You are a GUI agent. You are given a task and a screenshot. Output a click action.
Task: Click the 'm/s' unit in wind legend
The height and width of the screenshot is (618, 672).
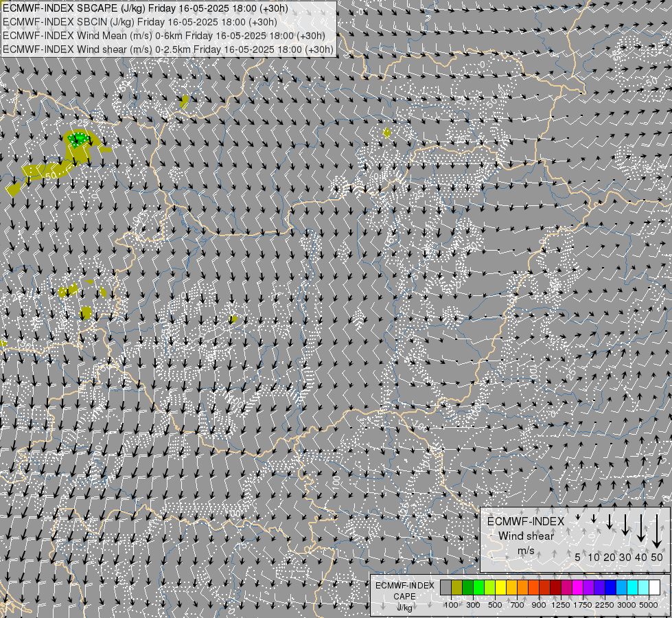point(526,550)
